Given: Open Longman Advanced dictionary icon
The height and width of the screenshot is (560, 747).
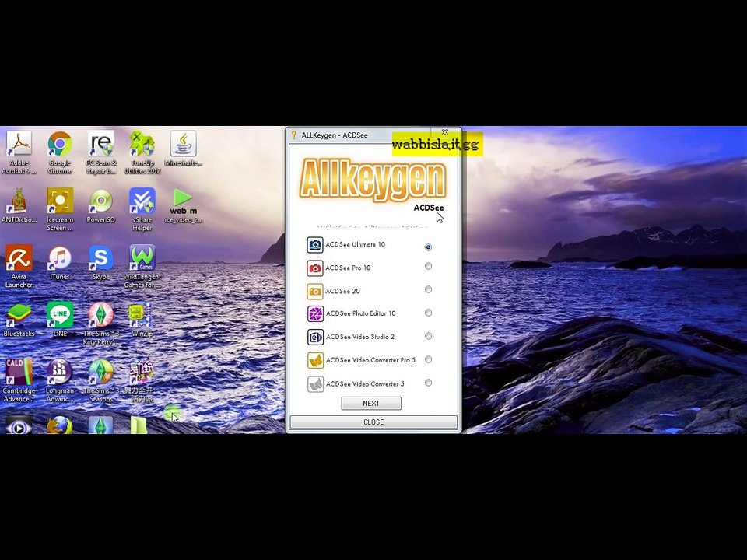Looking at the screenshot, I should click(60, 380).
